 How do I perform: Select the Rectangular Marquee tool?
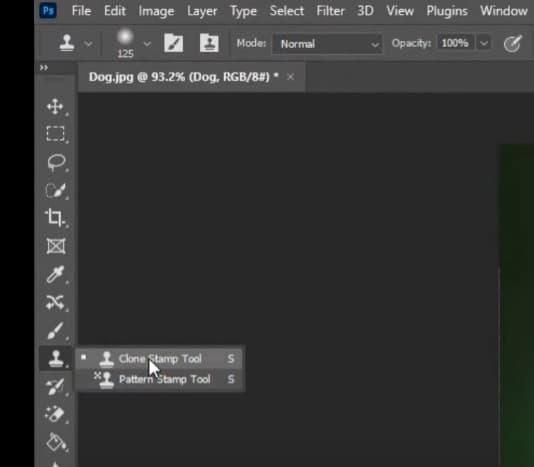point(56,134)
